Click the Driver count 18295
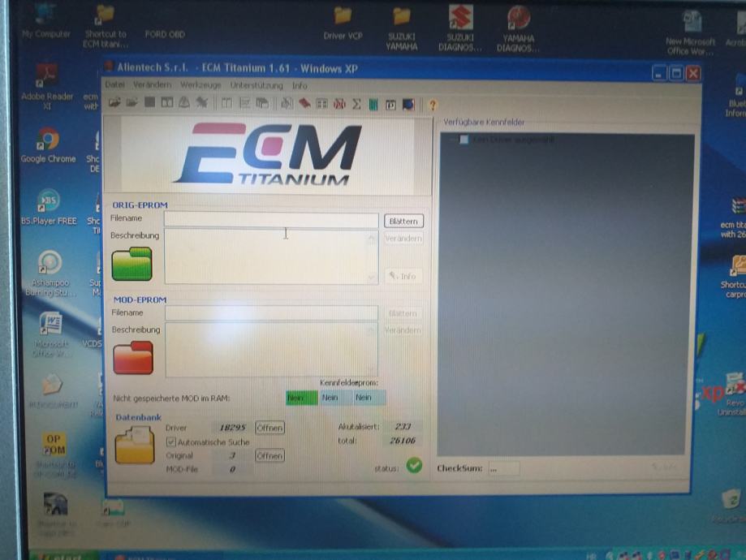Screen dimensions: 746x560 coord(232,427)
